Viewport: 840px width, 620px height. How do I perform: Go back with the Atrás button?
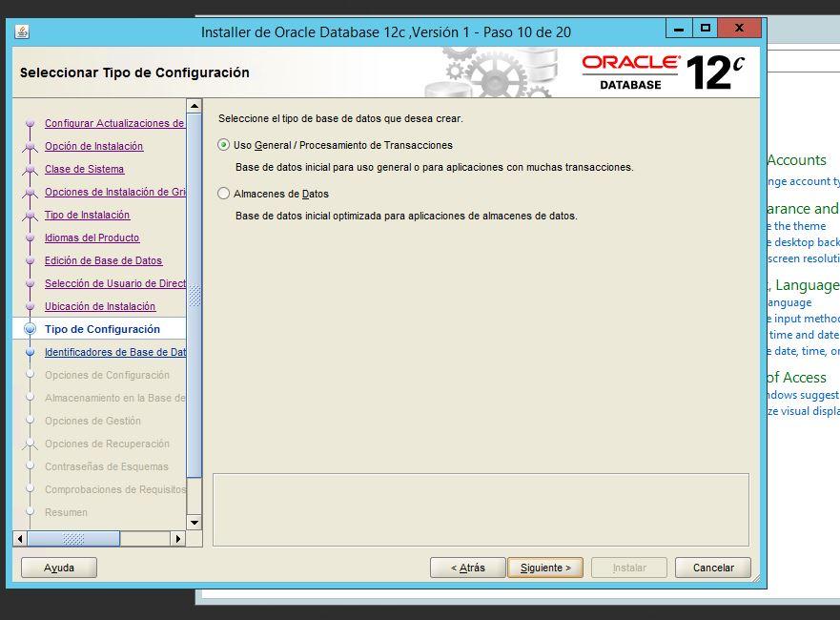tap(468, 568)
